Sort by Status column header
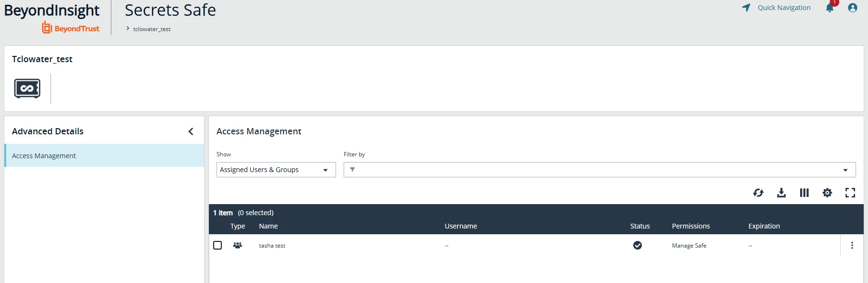Screen dimensions: 868x283 pos(640,226)
